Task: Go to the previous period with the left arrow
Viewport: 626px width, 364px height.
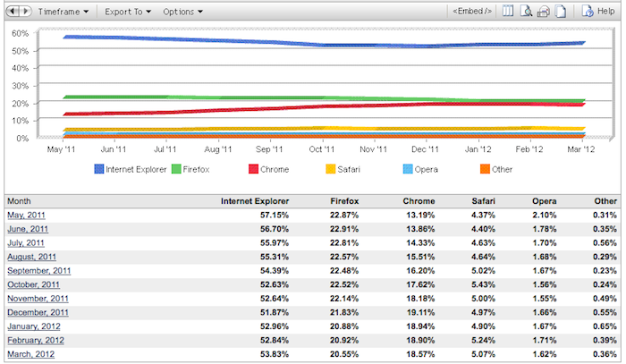Action: point(13,11)
